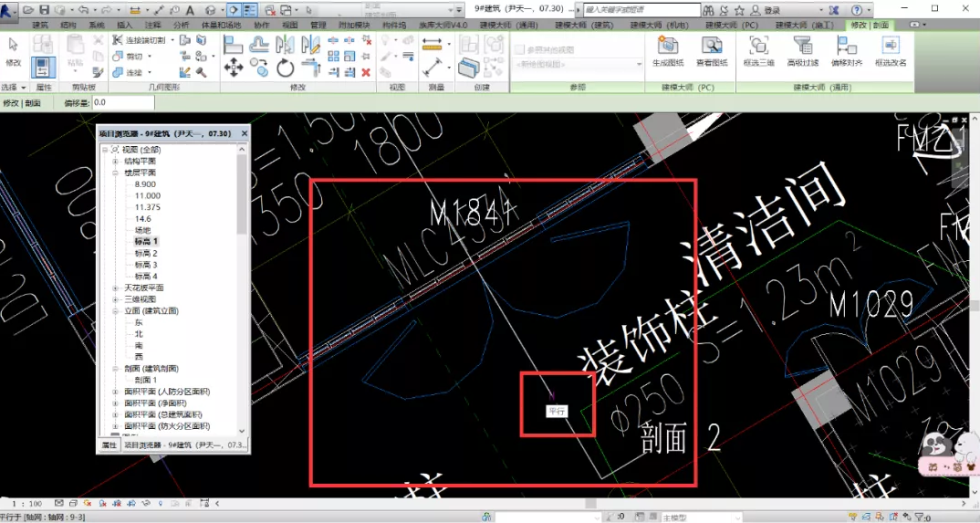The width and height of the screenshot is (980, 523).
Task: Open the 结构 ribbon tab
Action: click(x=68, y=25)
